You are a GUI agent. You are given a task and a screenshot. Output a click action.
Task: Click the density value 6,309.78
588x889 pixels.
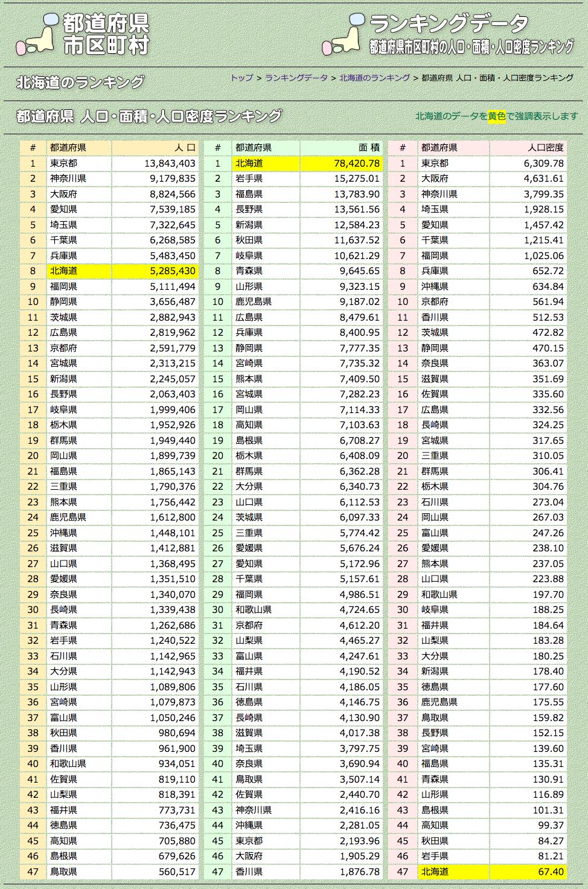click(x=544, y=163)
